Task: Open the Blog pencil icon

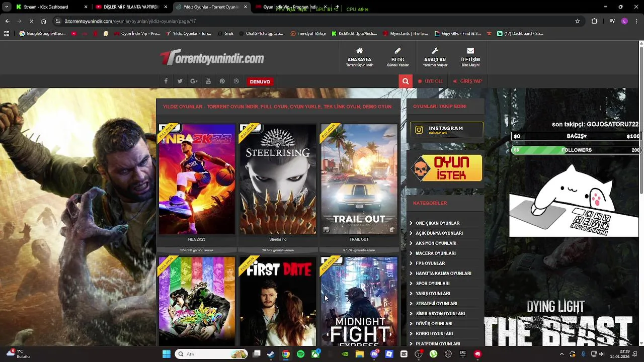Action: 397,51
